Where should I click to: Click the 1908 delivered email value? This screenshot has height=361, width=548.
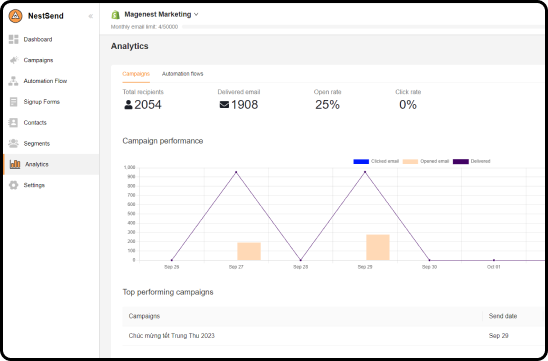click(244, 104)
